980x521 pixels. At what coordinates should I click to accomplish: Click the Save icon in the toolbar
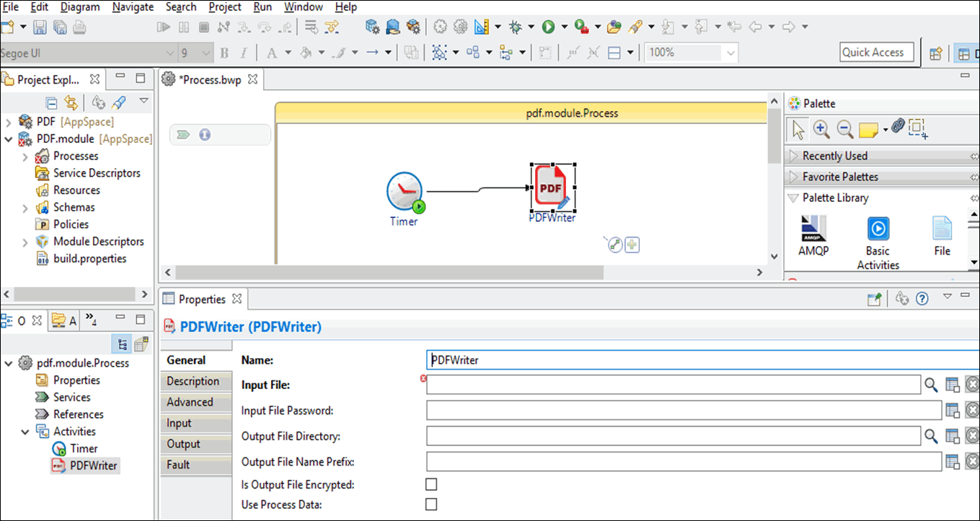point(40,27)
